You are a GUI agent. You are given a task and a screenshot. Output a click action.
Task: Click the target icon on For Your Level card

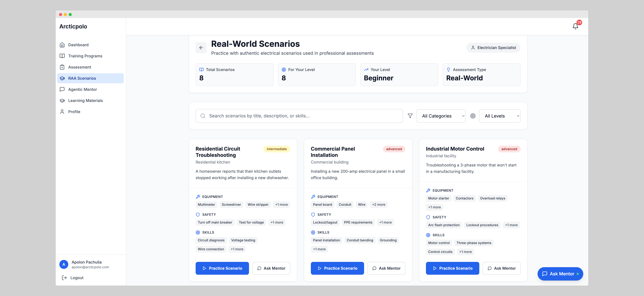click(284, 70)
